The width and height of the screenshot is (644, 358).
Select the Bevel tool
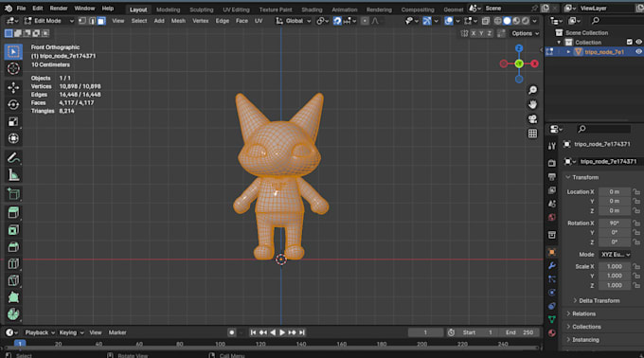click(x=13, y=247)
